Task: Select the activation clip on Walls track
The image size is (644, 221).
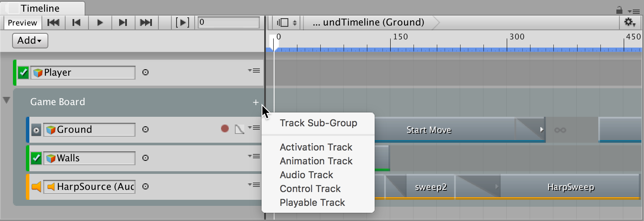Action: tap(382, 158)
